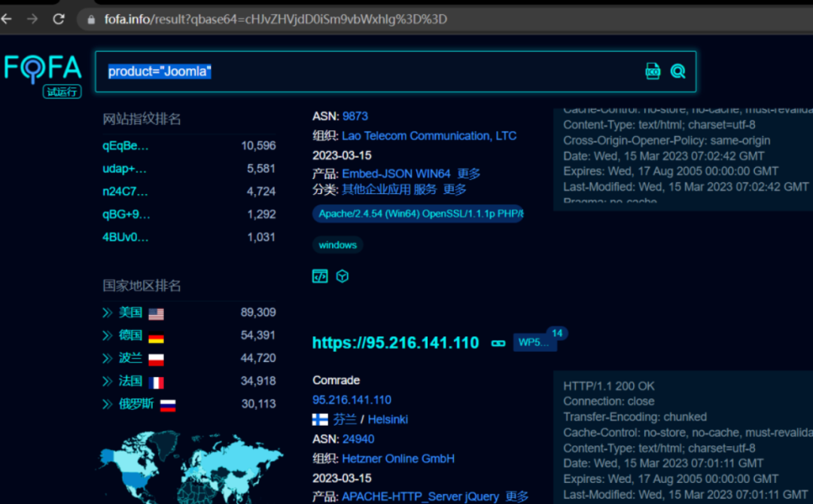Image resolution: width=813 pixels, height=504 pixels.
Task: Filter results by 俄罗斯
Action: (136, 403)
